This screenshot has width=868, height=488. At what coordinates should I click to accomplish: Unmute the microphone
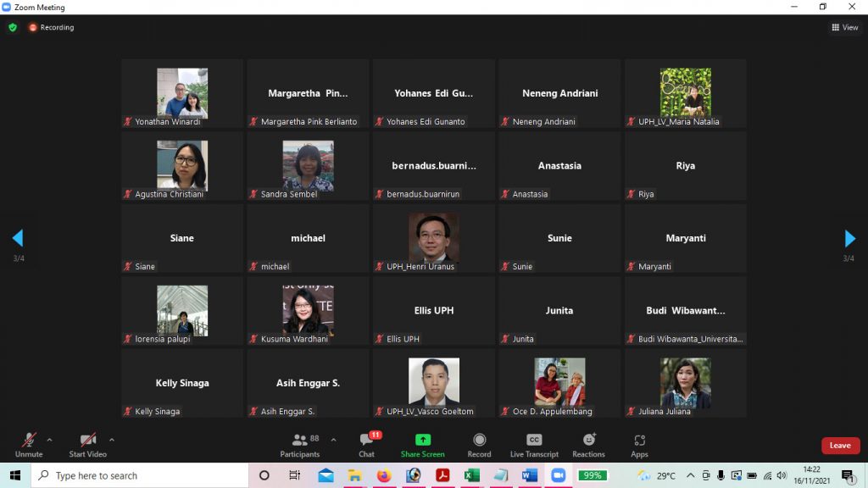coord(29,443)
